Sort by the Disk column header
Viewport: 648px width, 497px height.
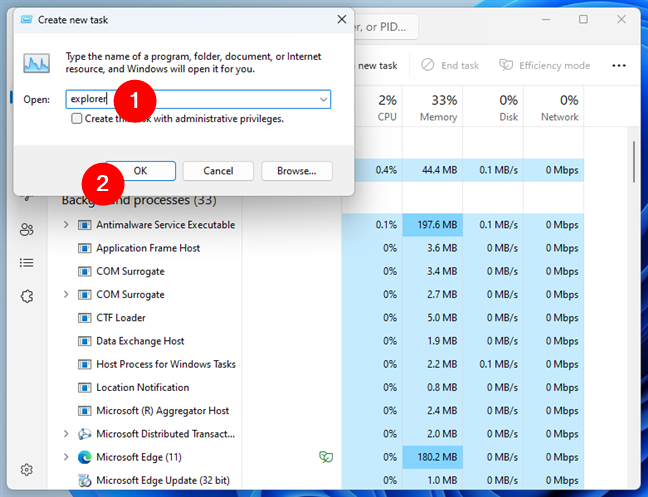(x=493, y=107)
